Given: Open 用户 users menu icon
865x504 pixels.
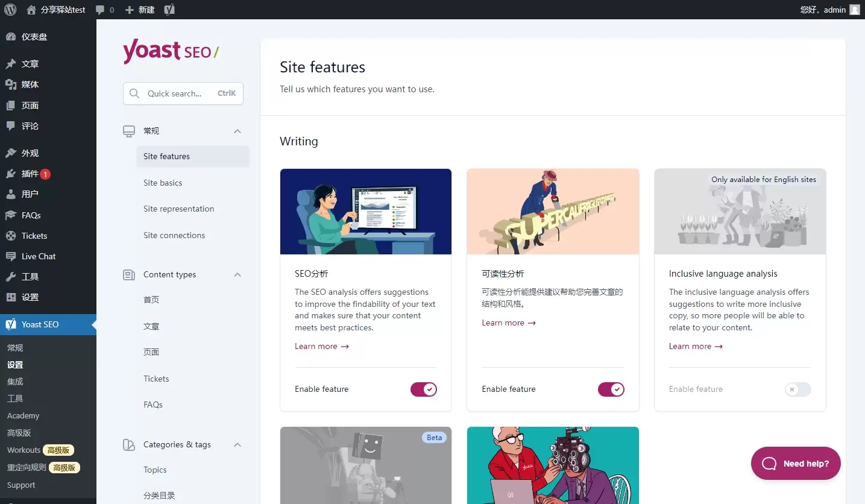Looking at the screenshot, I should [x=11, y=194].
